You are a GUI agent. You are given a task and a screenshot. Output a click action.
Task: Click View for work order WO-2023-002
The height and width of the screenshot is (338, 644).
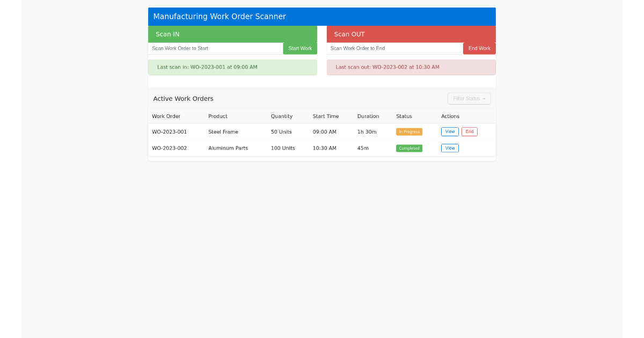(450, 148)
